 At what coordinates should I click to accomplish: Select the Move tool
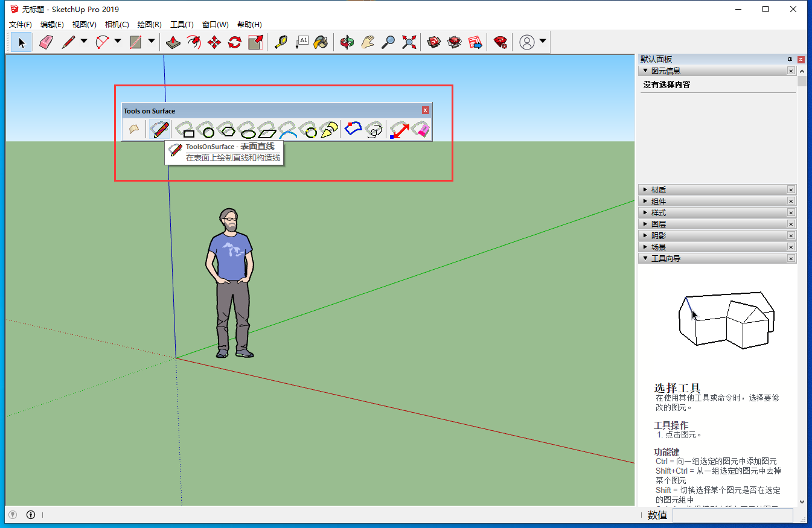tap(214, 42)
